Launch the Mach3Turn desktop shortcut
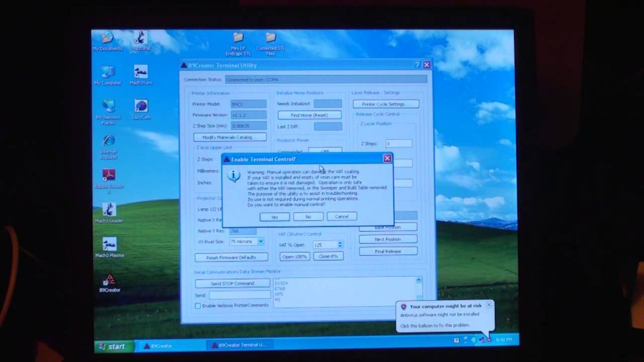Image resolution: width=644 pixels, height=362 pixels. coord(141,75)
